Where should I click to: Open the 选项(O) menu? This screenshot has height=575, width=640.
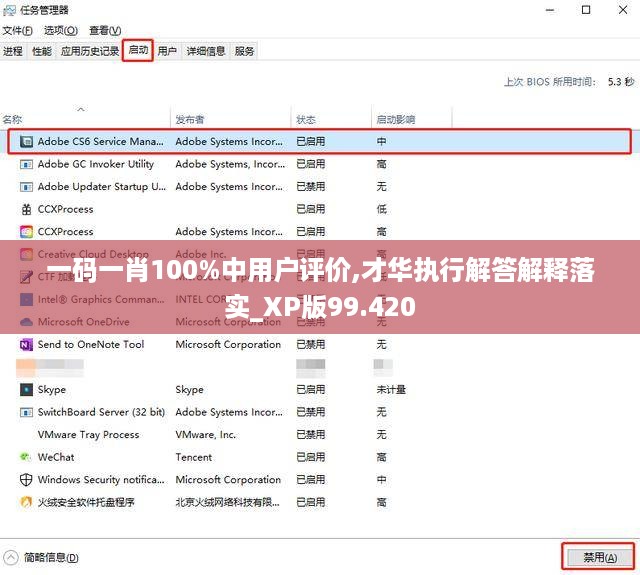[x=61, y=31]
